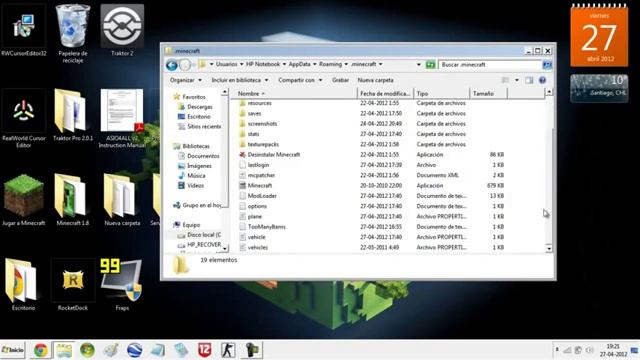Expand the dropdown after .minecraft breadcrumb
640x360 pixels.
pyautogui.click(x=380, y=64)
